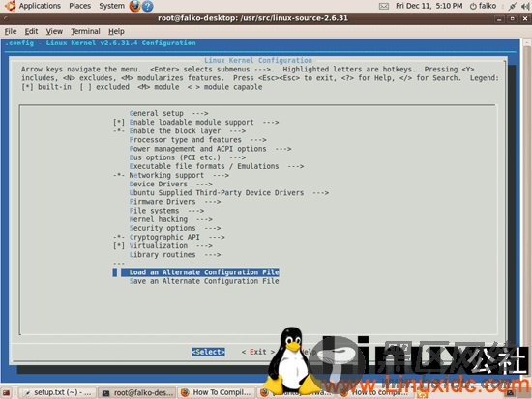
Task: Open the Library routines submenu
Action: 175,254
